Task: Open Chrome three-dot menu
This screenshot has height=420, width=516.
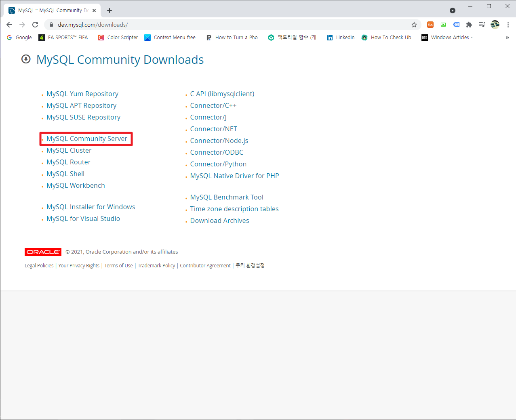Action: pyautogui.click(x=508, y=25)
